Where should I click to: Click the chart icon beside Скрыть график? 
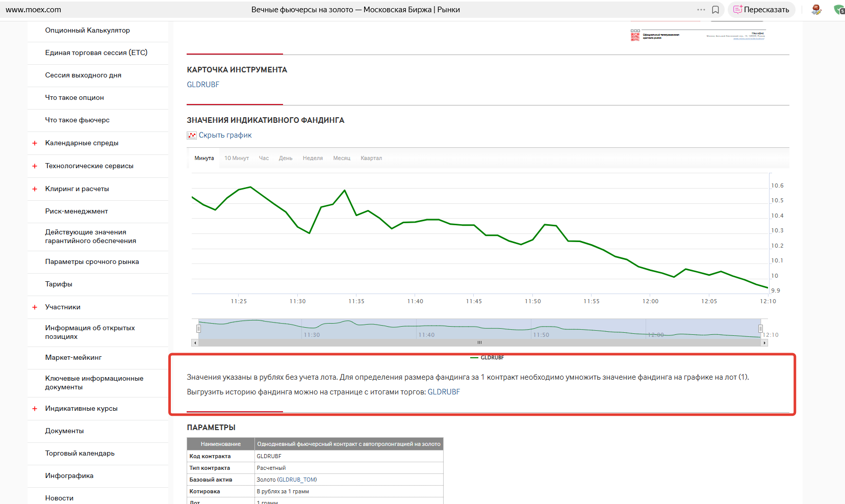point(192,136)
